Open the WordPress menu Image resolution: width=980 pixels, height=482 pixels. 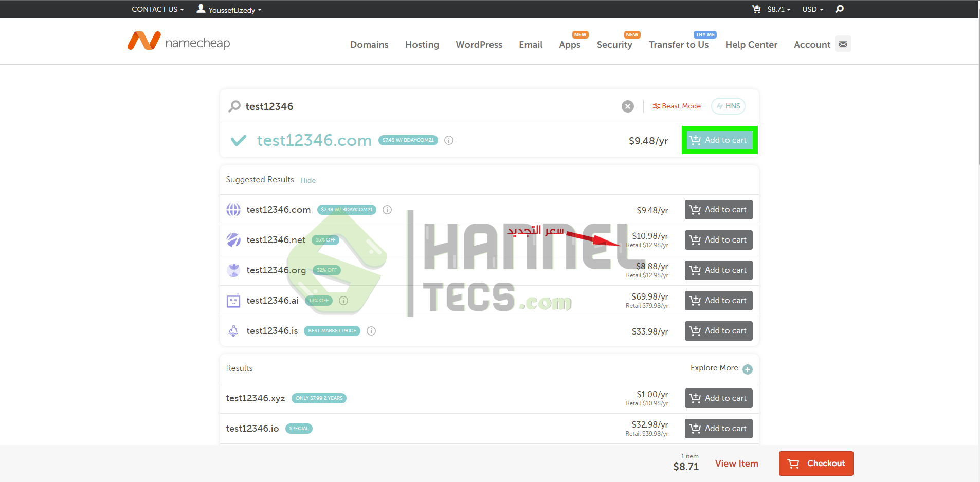[479, 45]
